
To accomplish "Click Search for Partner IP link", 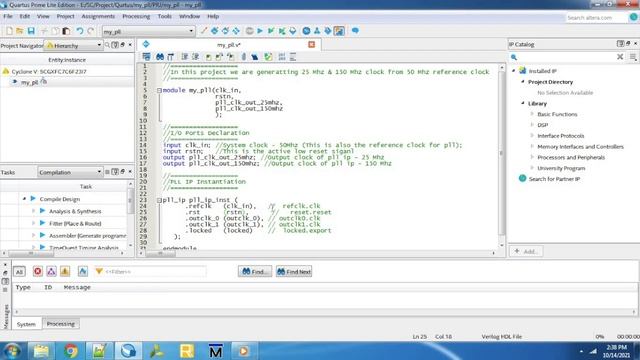I will pyautogui.click(x=554, y=179).
